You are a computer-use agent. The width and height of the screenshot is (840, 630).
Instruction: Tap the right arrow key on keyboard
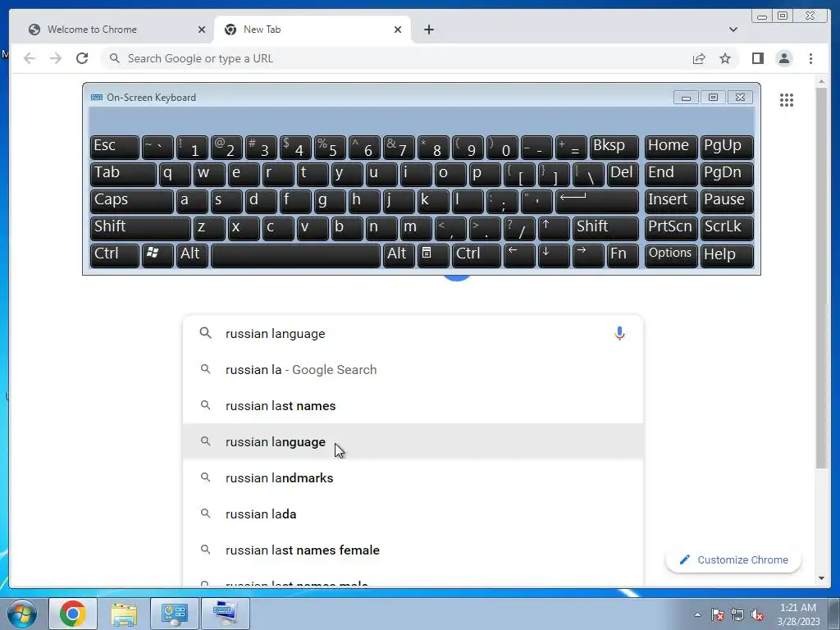point(587,255)
